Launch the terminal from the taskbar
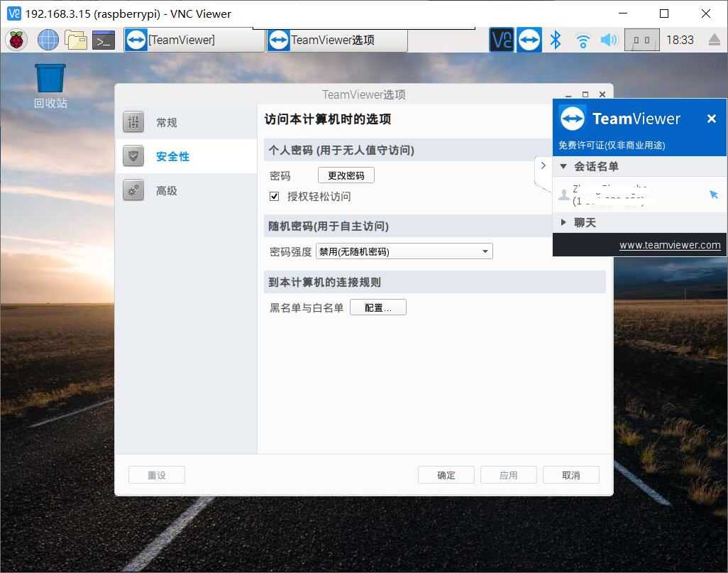 click(x=104, y=40)
